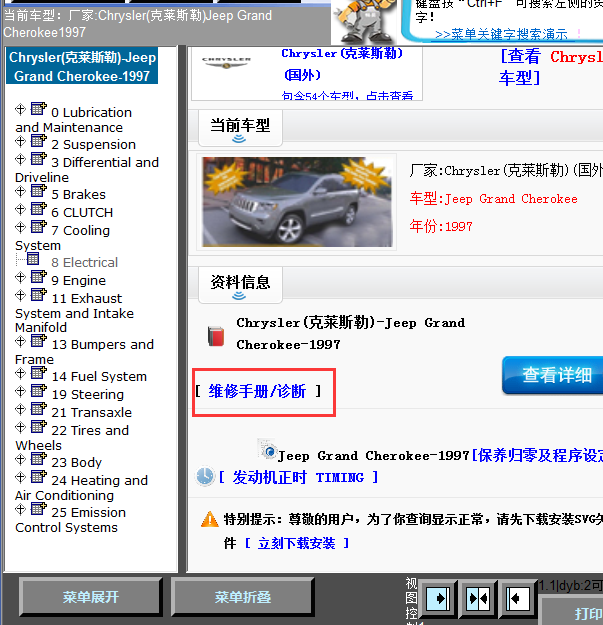Click the 包含54个车型，点击查看 link
This screenshot has width=603, height=625.
point(347,96)
